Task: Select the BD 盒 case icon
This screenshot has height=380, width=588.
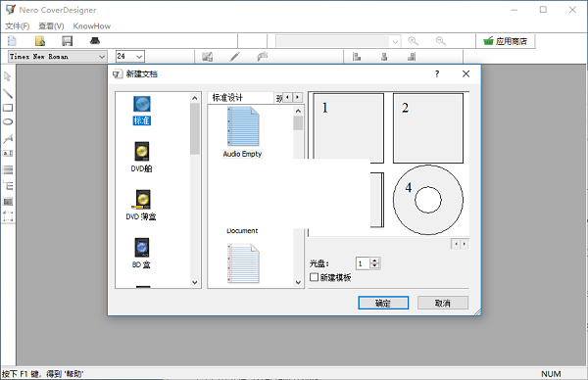Action: tap(142, 248)
